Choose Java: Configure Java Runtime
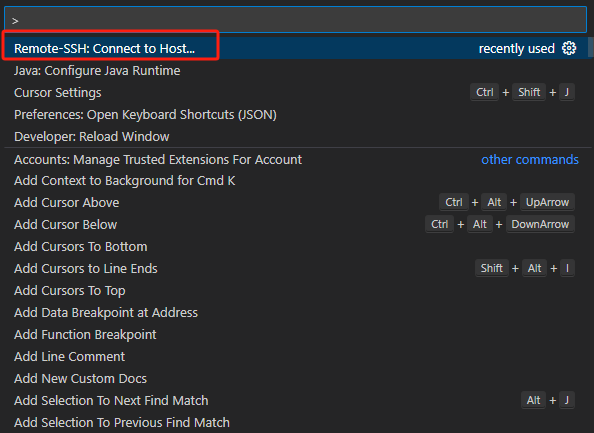594x433 pixels. (x=295, y=71)
